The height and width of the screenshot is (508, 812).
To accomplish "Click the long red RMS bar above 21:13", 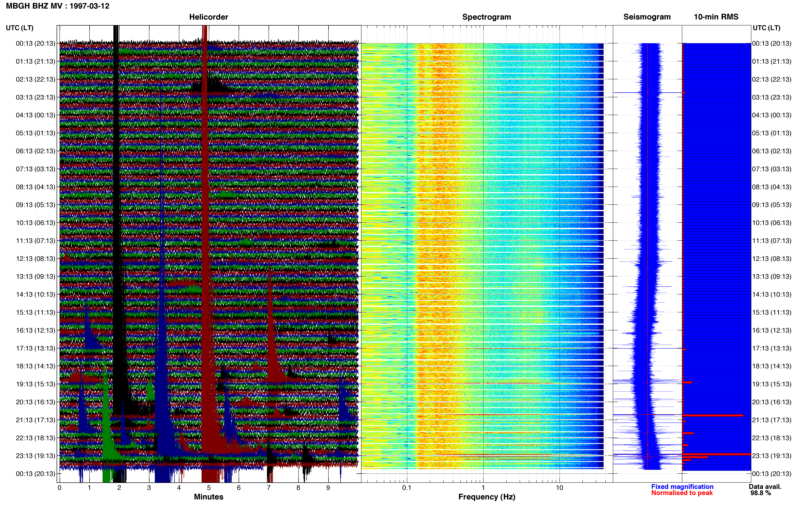I will tap(713, 416).
